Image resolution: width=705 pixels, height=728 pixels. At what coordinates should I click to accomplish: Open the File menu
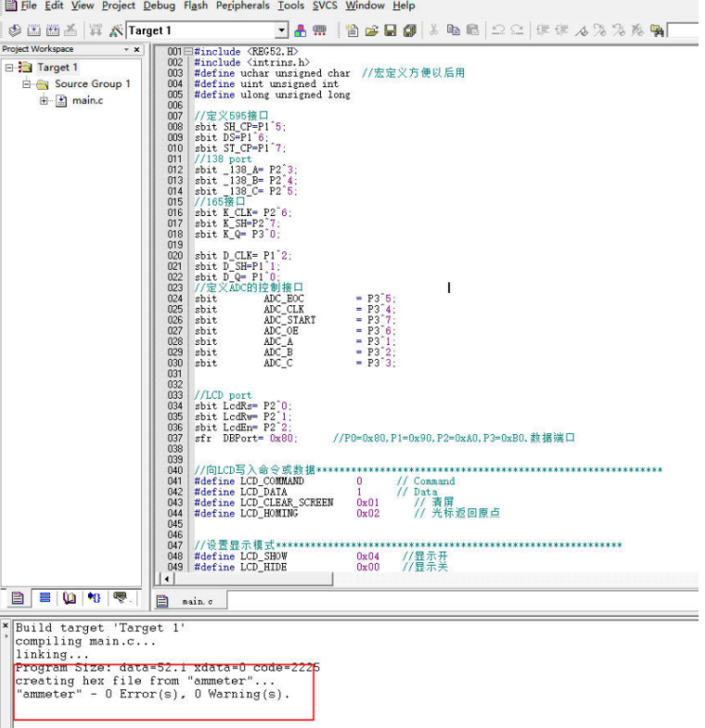click(29, 6)
